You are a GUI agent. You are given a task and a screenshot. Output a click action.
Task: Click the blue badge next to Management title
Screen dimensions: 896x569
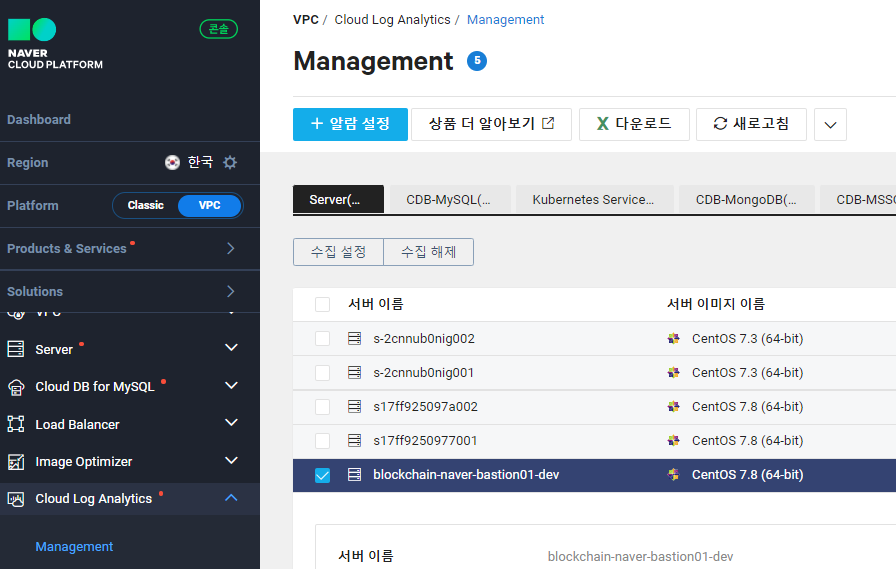click(x=477, y=61)
